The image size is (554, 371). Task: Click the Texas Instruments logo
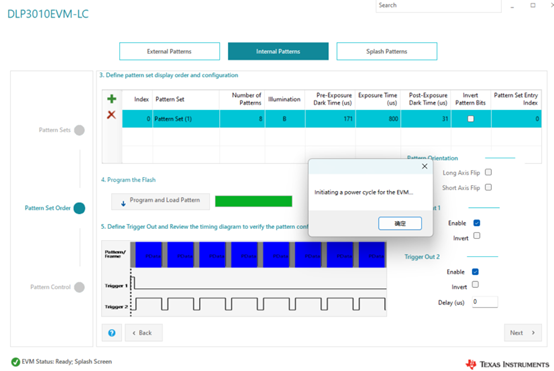[507, 364]
